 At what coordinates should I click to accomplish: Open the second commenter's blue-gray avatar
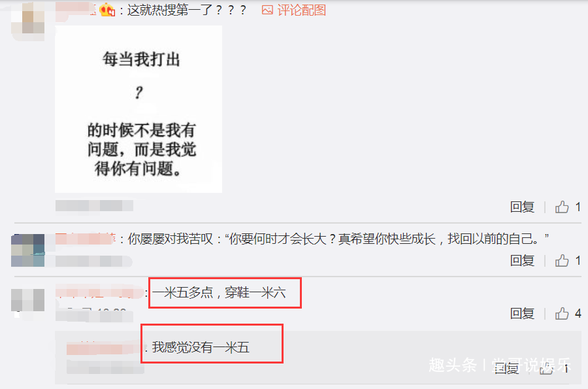tap(27, 250)
